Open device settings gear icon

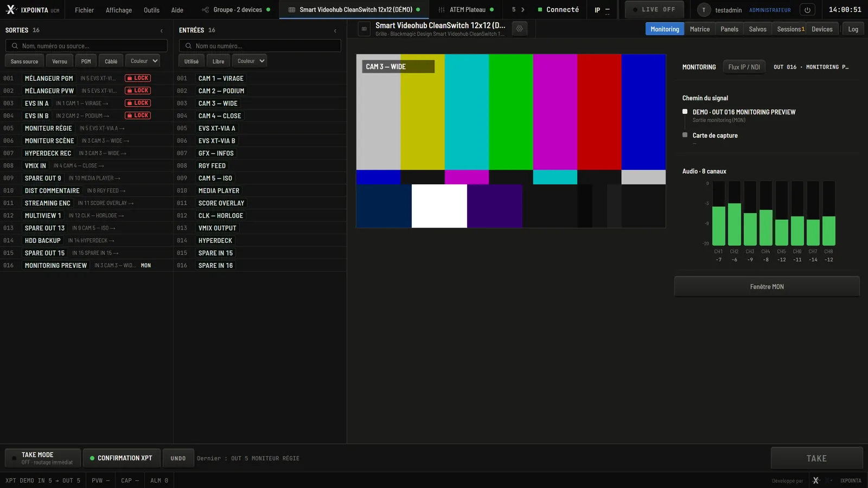(x=519, y=29)
